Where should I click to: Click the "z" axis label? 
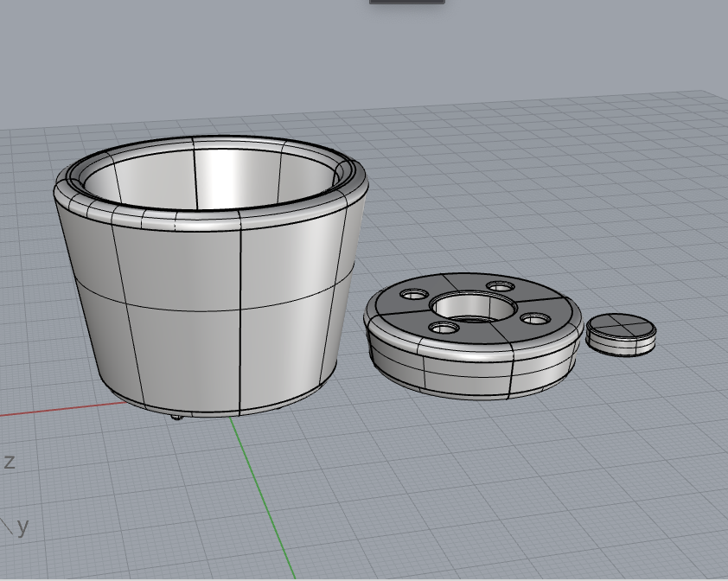10,462
